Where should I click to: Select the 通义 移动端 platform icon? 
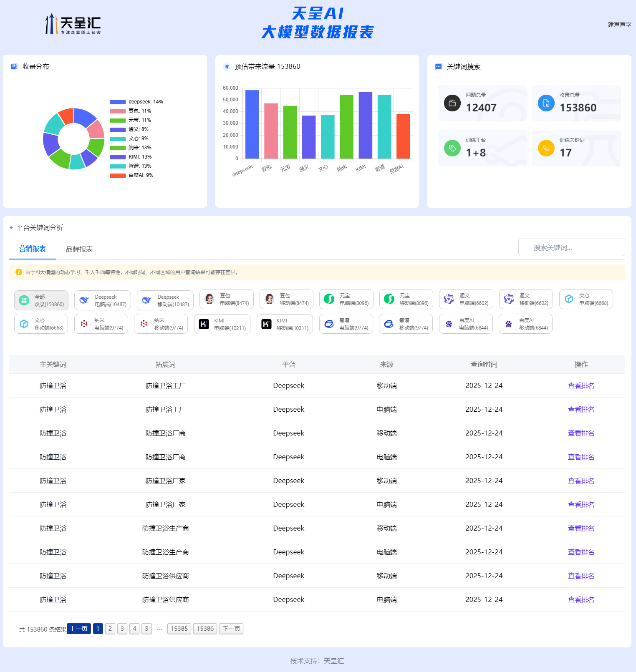509,299
